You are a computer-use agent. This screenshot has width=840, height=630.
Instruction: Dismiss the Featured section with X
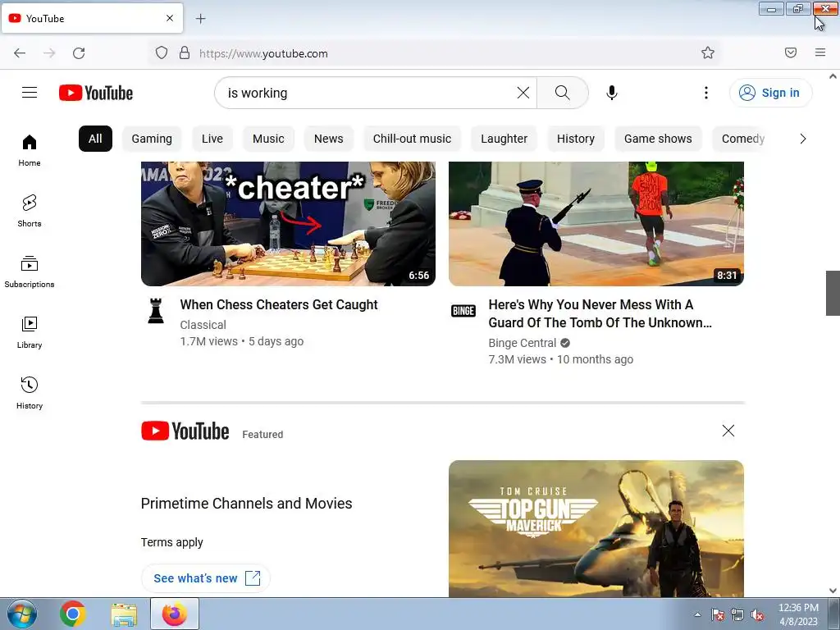[x=728, y=431]
